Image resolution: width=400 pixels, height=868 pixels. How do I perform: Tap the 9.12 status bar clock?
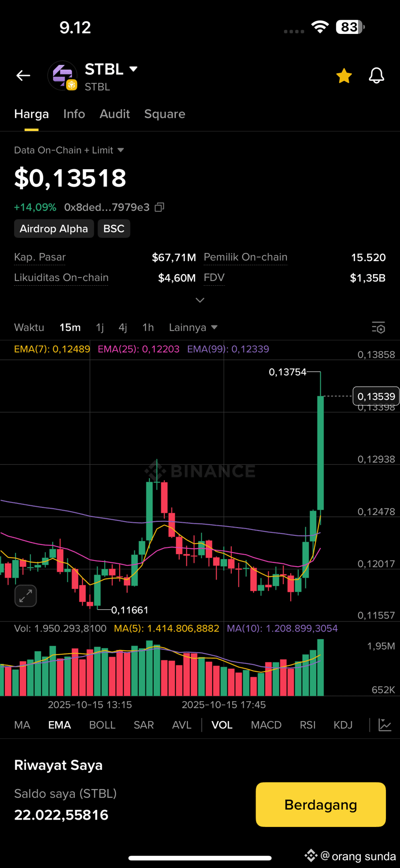[x=75, y=28]
